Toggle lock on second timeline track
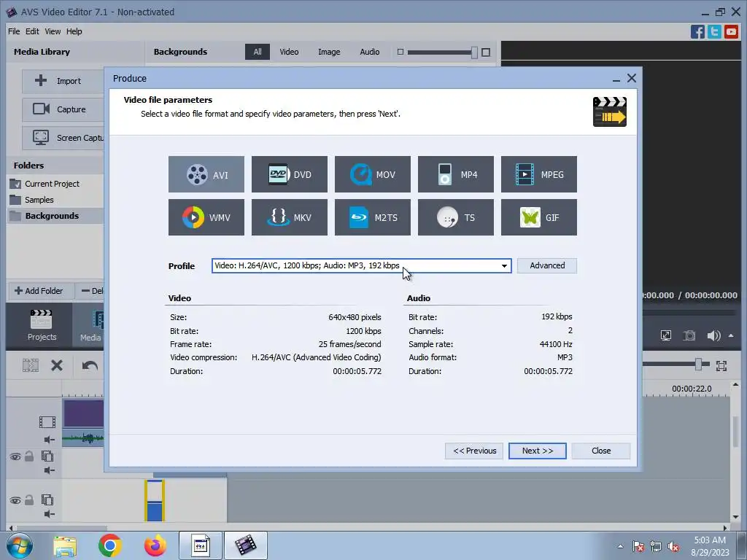 [29, 456]
